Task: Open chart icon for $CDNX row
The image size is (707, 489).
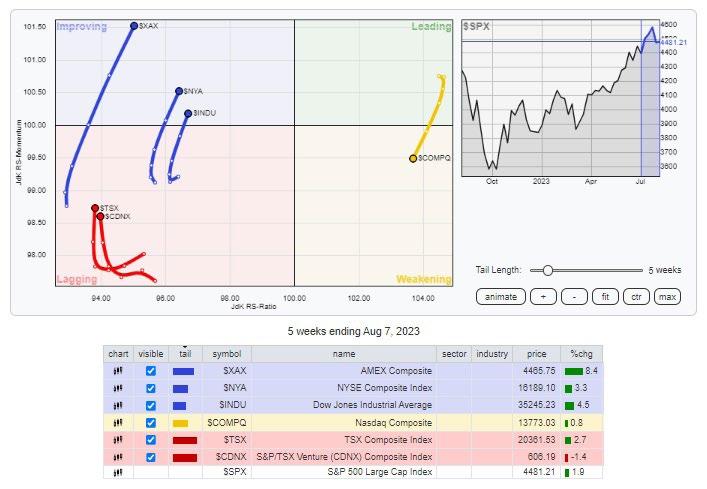Action: [x=118, y=457]
